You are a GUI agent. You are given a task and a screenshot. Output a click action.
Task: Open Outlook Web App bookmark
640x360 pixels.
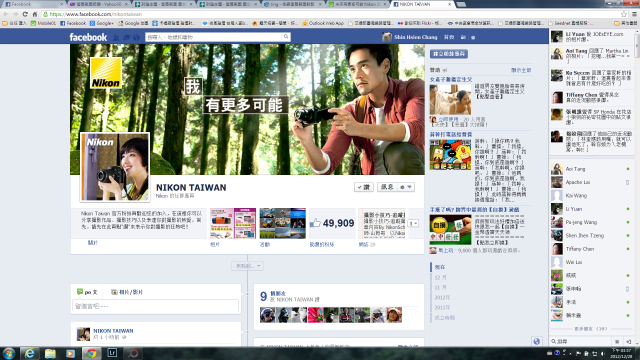[323, 23]
